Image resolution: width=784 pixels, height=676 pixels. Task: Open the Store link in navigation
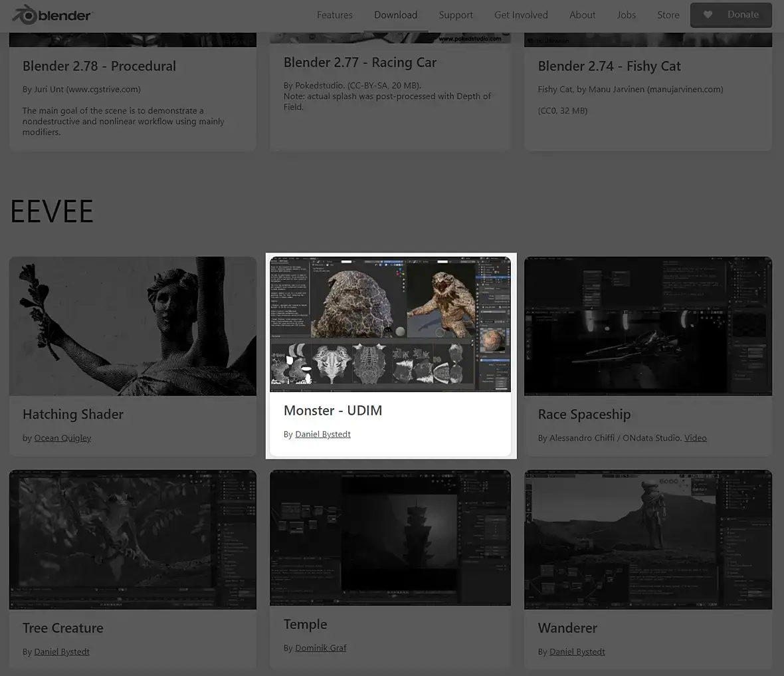click(668, 15)
